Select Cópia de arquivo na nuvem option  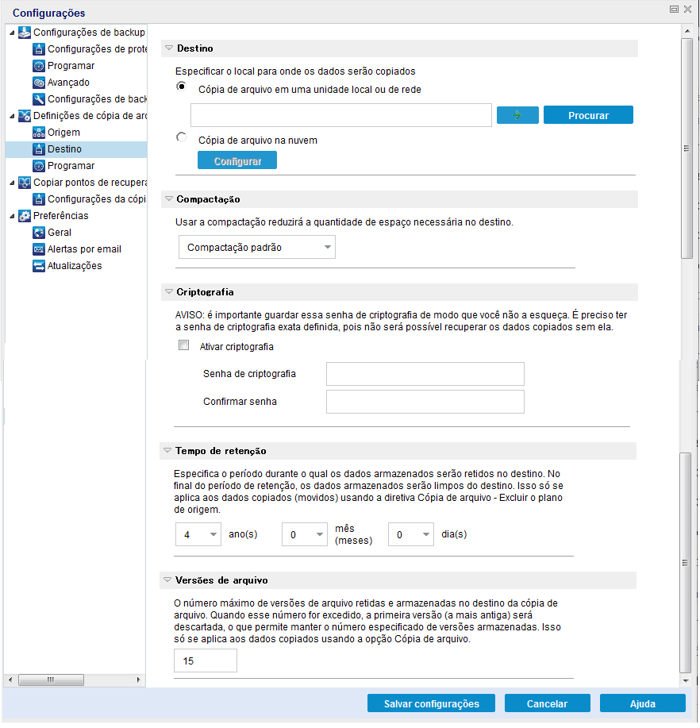tap(182, 137)
